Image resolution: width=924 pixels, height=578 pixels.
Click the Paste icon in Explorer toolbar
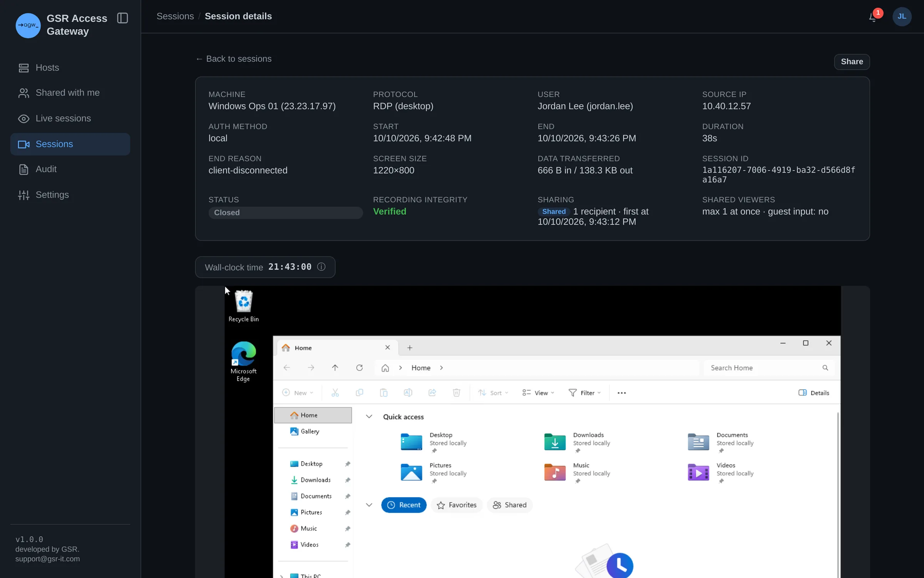pos(383,393)
